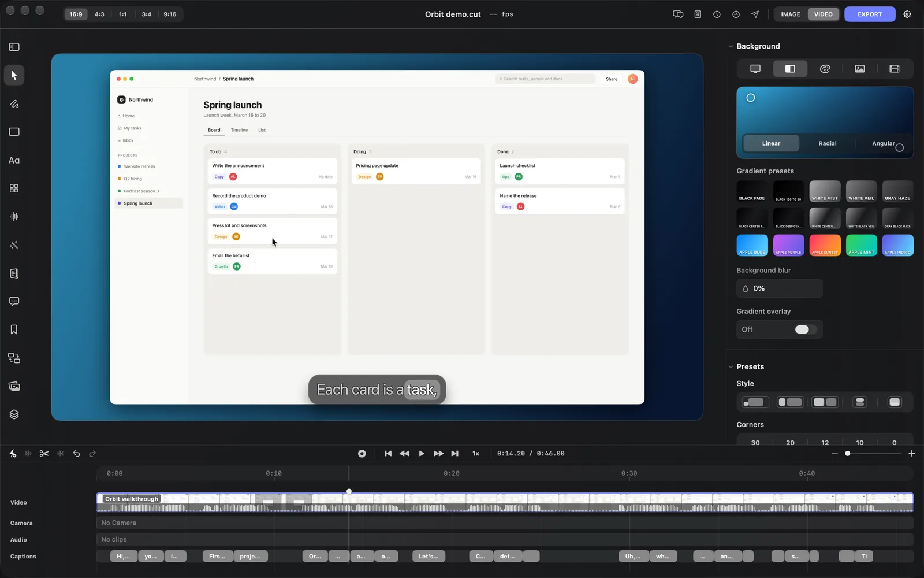
Task: Select the wallpaper monitor background tab
Action: 755,69
